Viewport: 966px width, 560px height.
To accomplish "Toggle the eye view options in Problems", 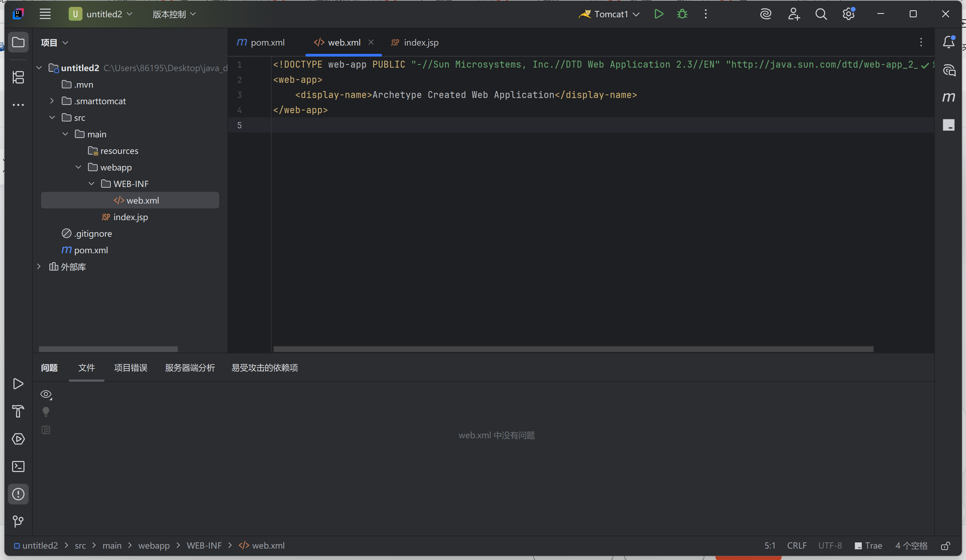I will (x=46, y=394).
